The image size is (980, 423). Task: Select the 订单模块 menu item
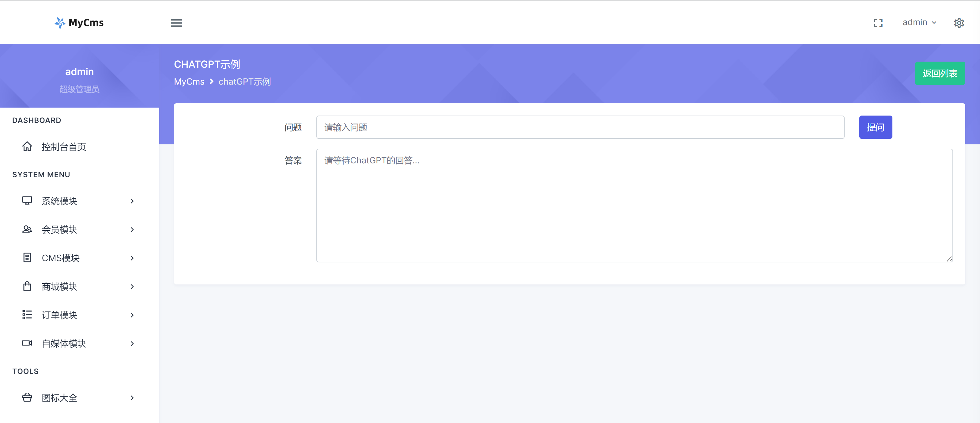click(60, 315)
